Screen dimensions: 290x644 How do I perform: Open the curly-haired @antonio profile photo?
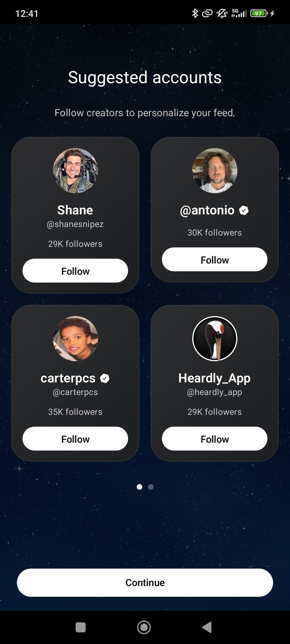coord(215,171)
